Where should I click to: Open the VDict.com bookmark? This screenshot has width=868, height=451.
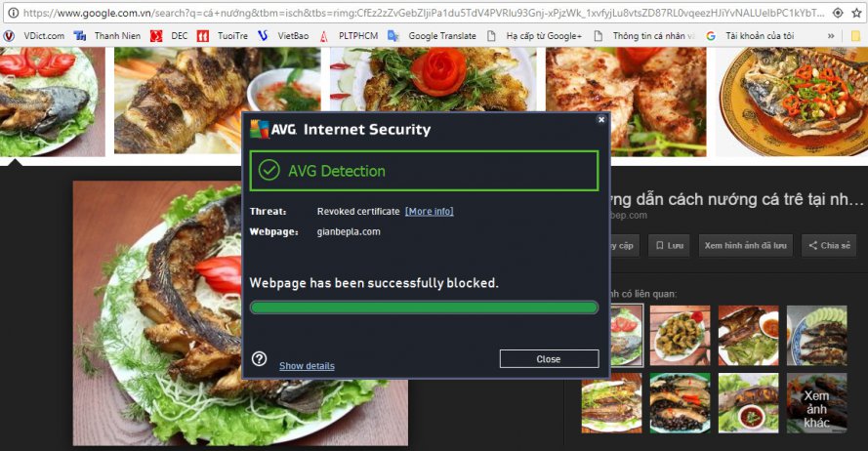click(x=36, y=35)
